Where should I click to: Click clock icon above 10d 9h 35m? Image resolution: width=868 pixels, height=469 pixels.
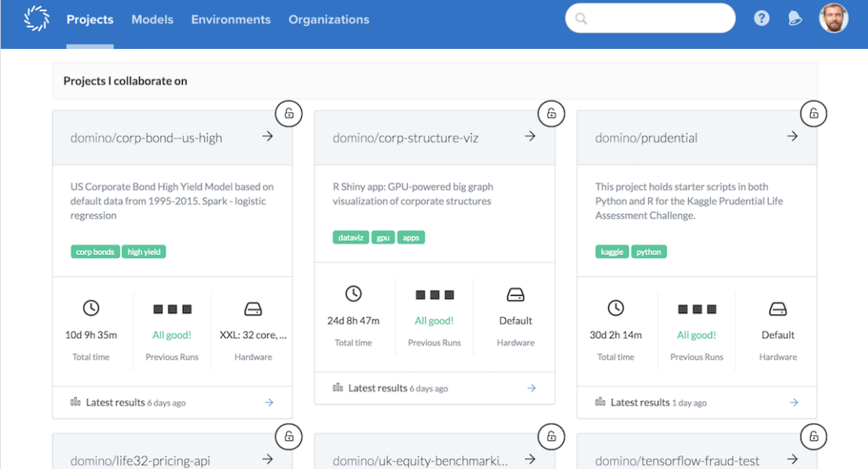91,308
